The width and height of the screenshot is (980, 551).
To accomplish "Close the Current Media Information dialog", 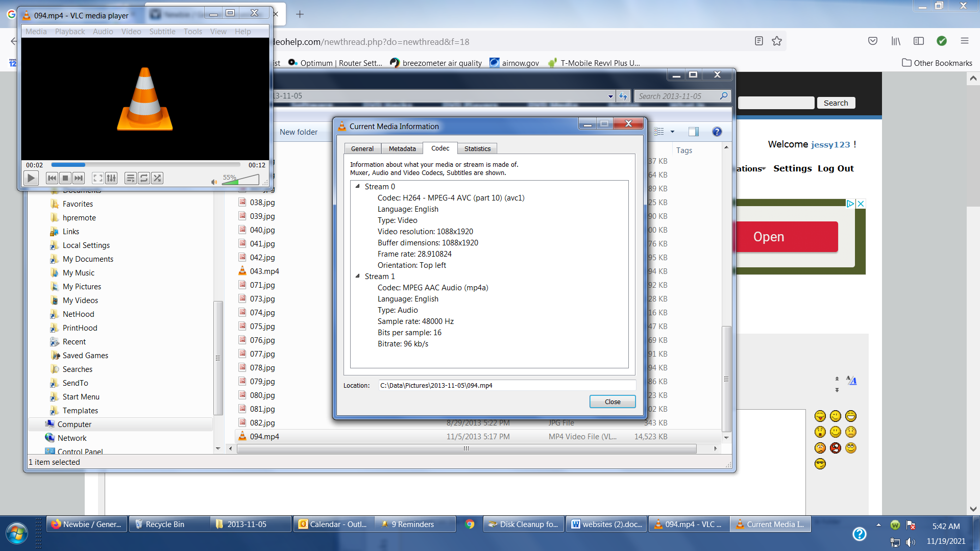I will click(x=612, y=402).
